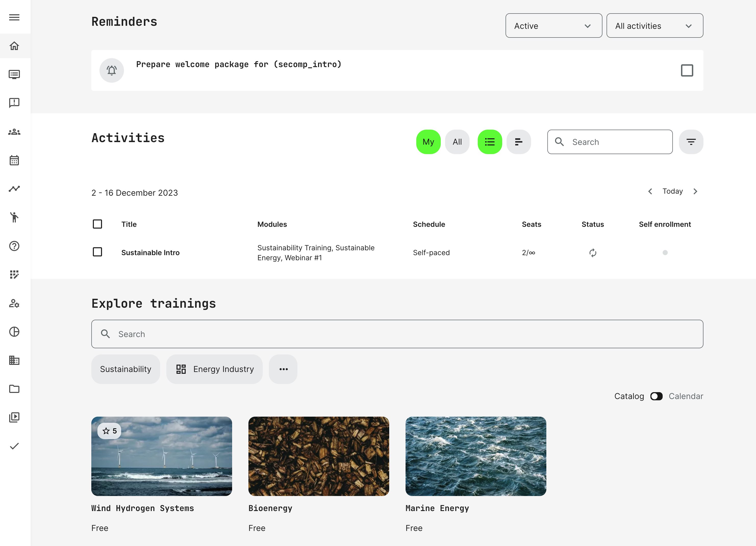This screenshot has width=756, height=546.
Task: Open the analytics trend line icon
Action: [14, 189]
